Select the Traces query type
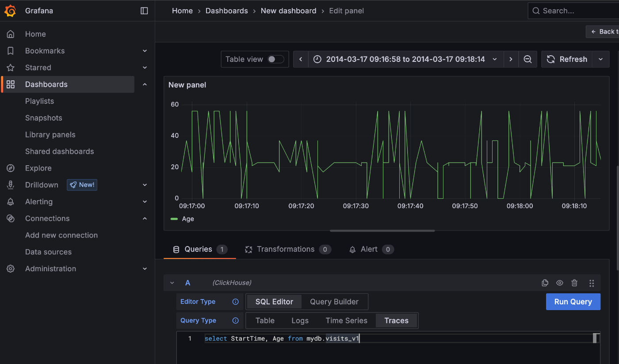Image resolution: width=619 pixels, height=364 pixels. 397,321
